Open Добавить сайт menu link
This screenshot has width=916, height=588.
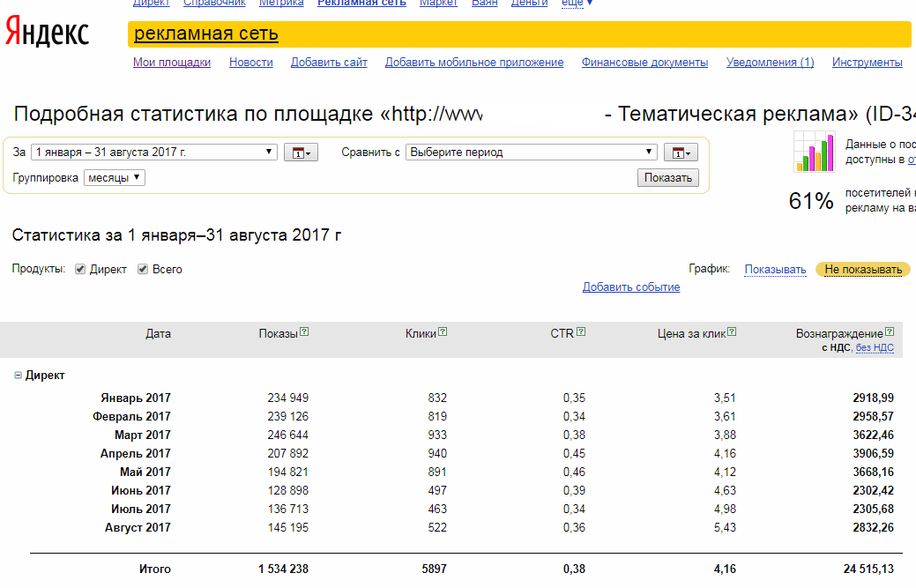coord(329,63)
